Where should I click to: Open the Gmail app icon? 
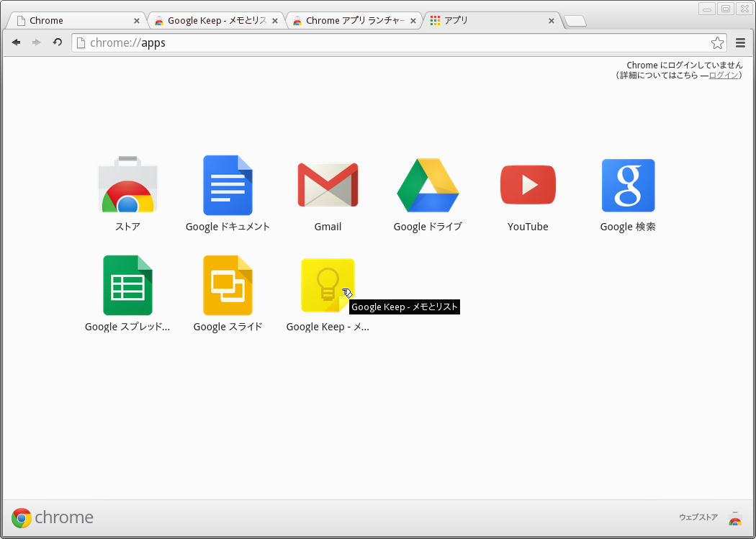click(328, 185)
